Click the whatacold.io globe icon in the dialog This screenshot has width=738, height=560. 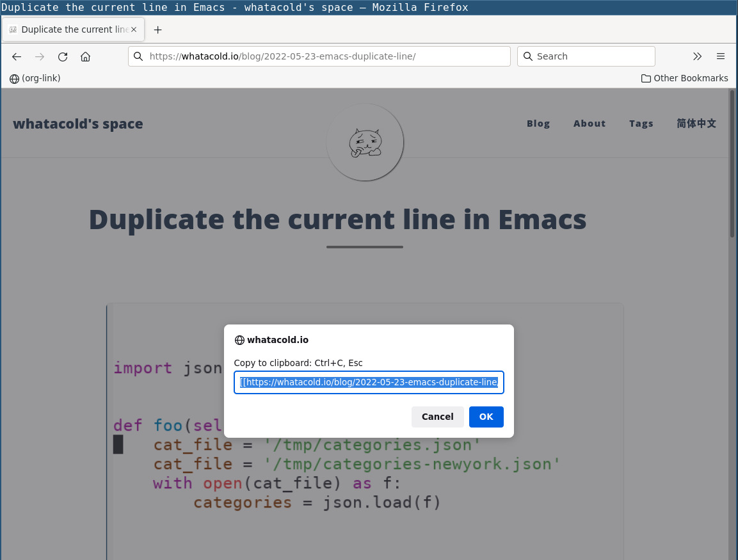pyautogui.click(x=239, y=340)
